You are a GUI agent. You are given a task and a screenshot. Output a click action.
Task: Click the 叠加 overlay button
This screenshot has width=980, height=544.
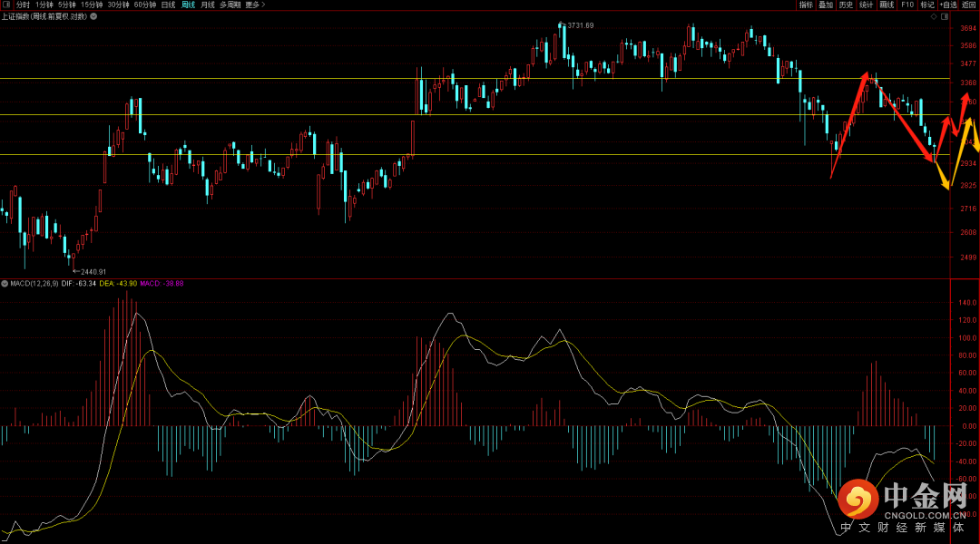[x=826, y=5]
